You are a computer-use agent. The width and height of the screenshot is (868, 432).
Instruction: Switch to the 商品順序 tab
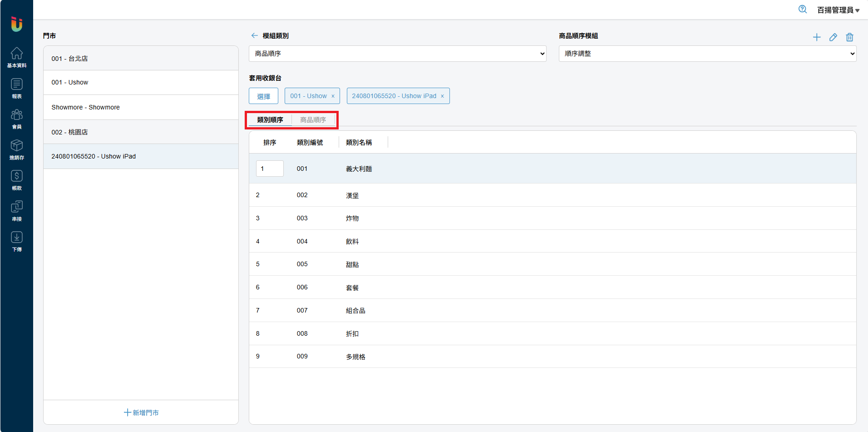click(x=313, y=120)
